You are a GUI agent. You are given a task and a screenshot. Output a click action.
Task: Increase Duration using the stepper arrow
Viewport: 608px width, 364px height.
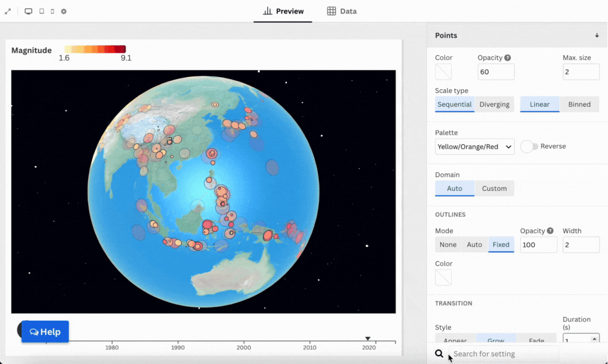[x=595, y=338]
